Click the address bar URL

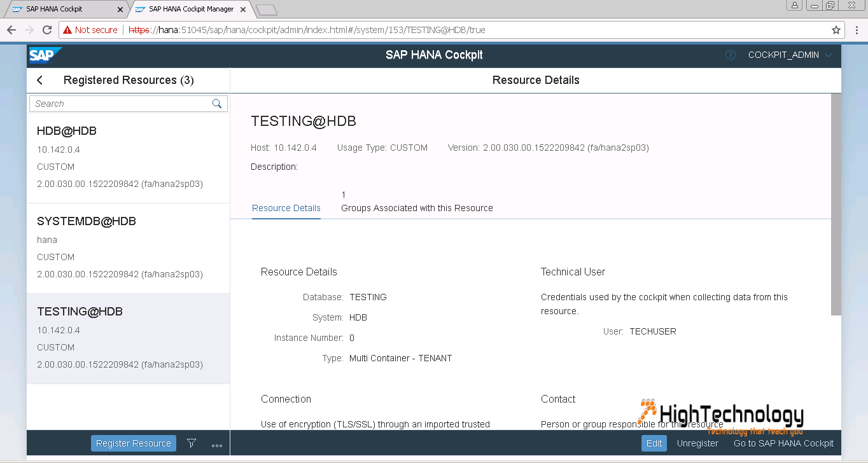pyautogui.click(x=307, y=30)
